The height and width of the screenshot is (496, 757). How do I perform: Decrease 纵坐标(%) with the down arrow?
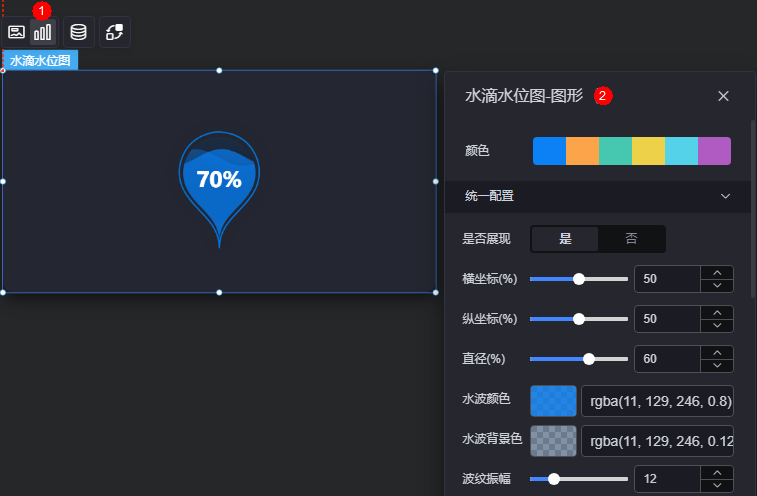(x=717, y=326)
